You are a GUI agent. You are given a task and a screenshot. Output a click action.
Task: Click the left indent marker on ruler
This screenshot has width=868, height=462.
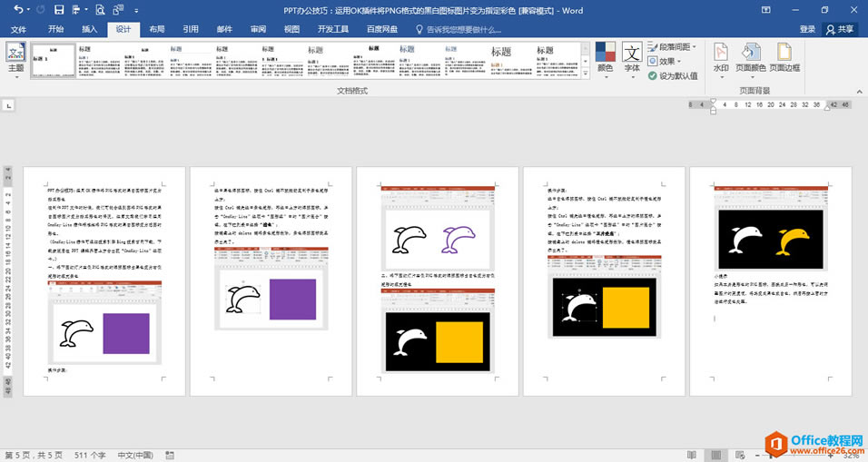coord(713,111)
